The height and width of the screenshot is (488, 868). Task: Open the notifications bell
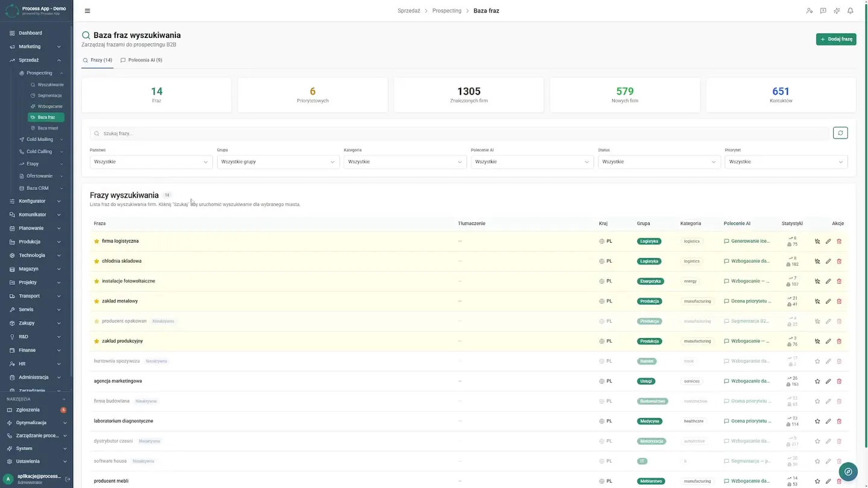(x=851, y=11)
